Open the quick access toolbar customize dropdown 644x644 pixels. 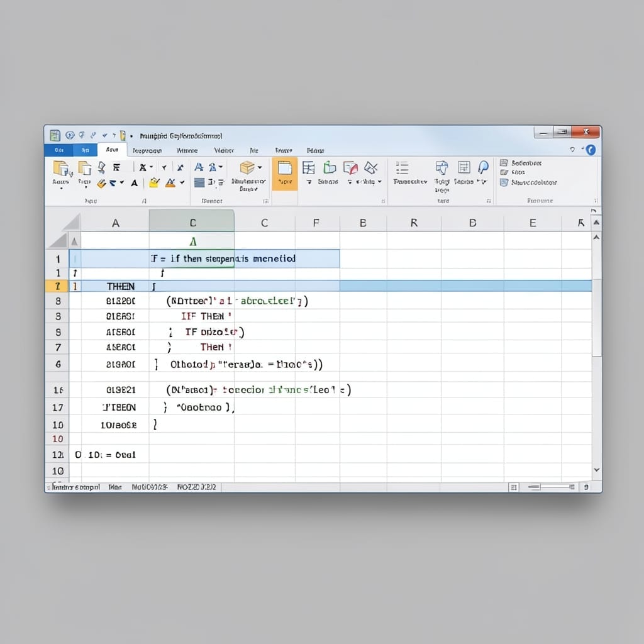[131, 136]
